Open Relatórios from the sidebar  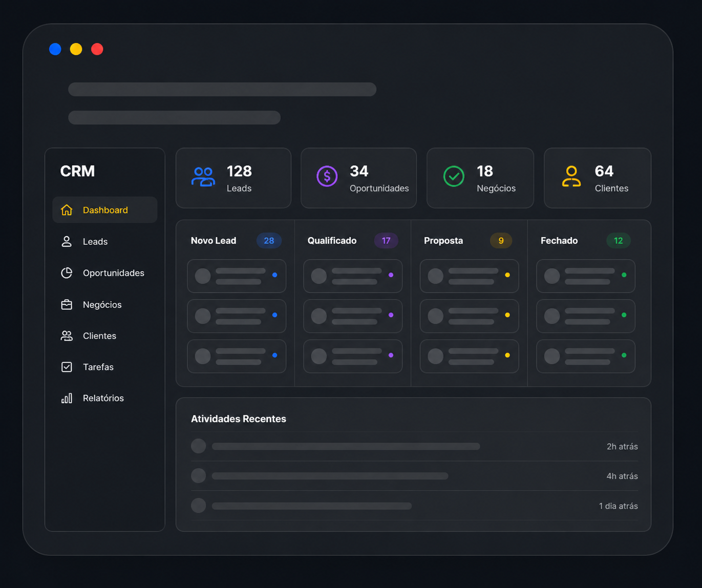point(105,398)
